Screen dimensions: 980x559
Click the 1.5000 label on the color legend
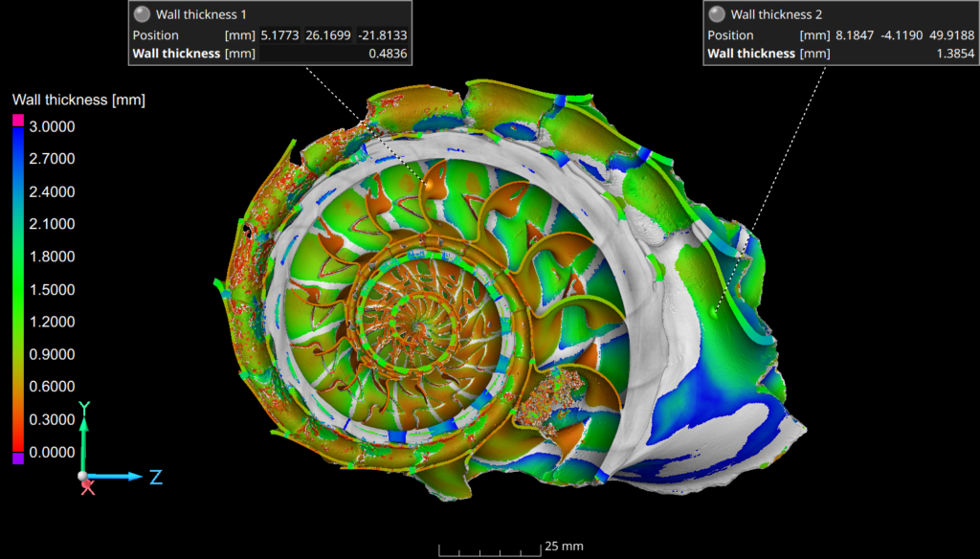click(54, 289)
